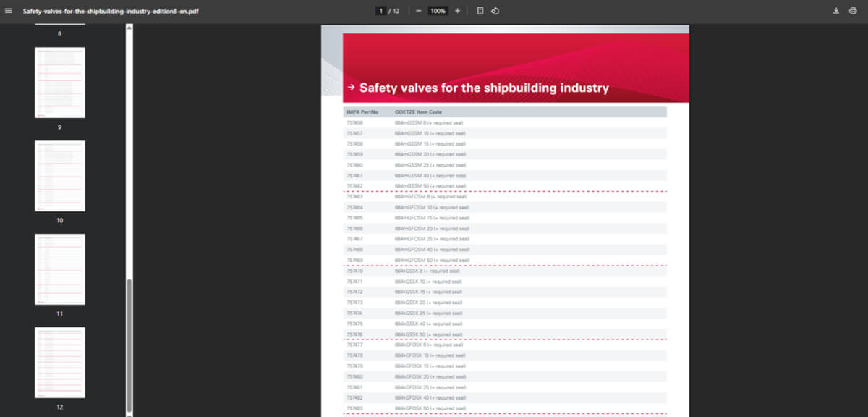Click the 100% zoom level field

(x=438, y=11)
